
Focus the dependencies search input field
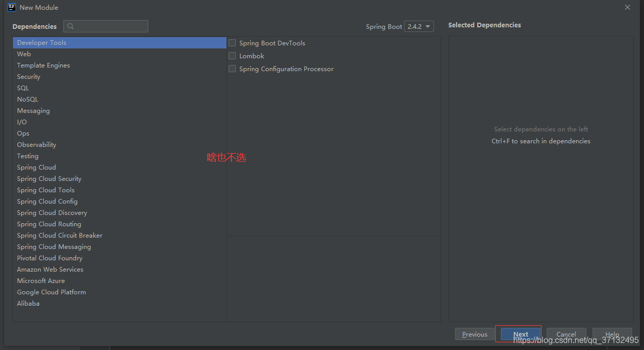tap(106, 26)
